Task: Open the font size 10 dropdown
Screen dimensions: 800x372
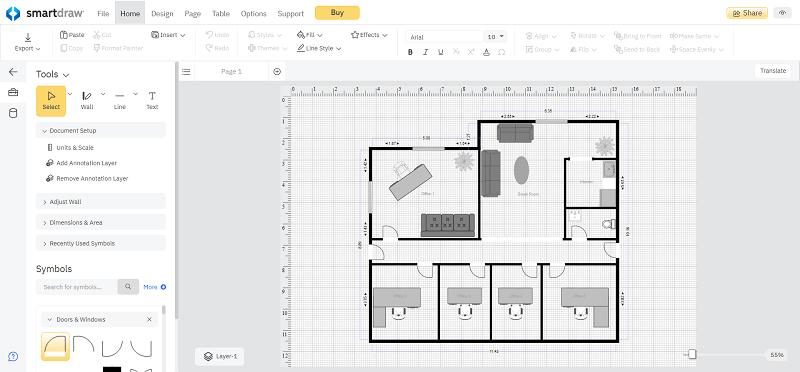Action: (496, 37)
